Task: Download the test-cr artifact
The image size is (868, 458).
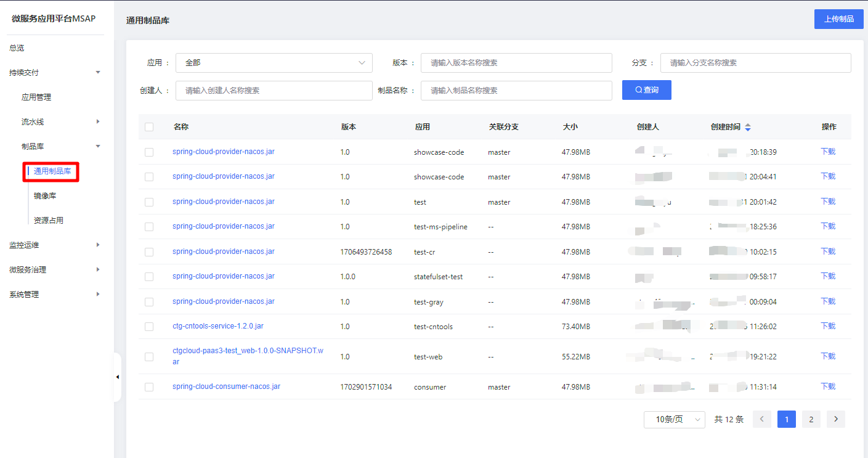Action: 828,251
